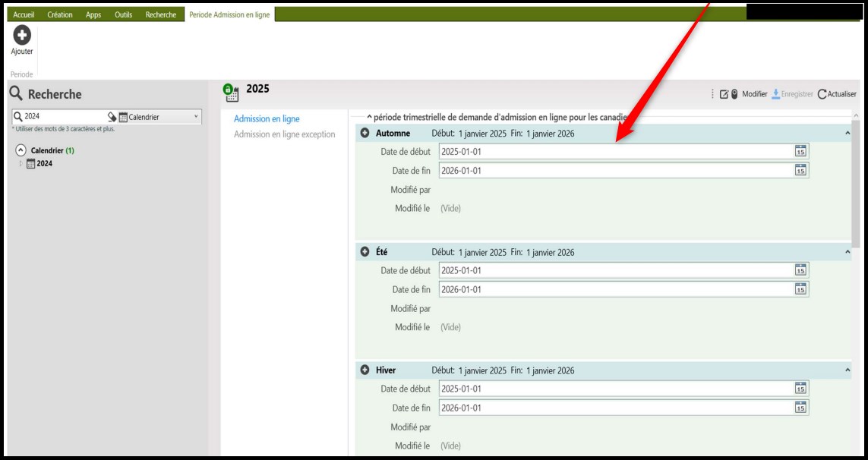868x460 pixels.
Task: Click the Automne Date de fin field
Action: click(x=615, y=171)
